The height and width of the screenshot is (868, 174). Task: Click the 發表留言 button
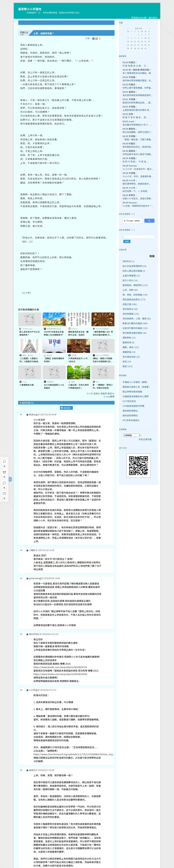(66, 408)
